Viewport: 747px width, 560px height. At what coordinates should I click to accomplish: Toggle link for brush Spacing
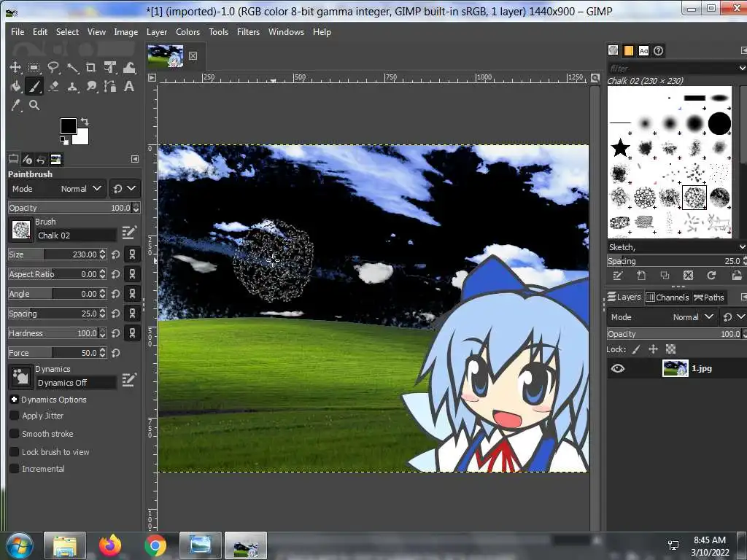132,314
